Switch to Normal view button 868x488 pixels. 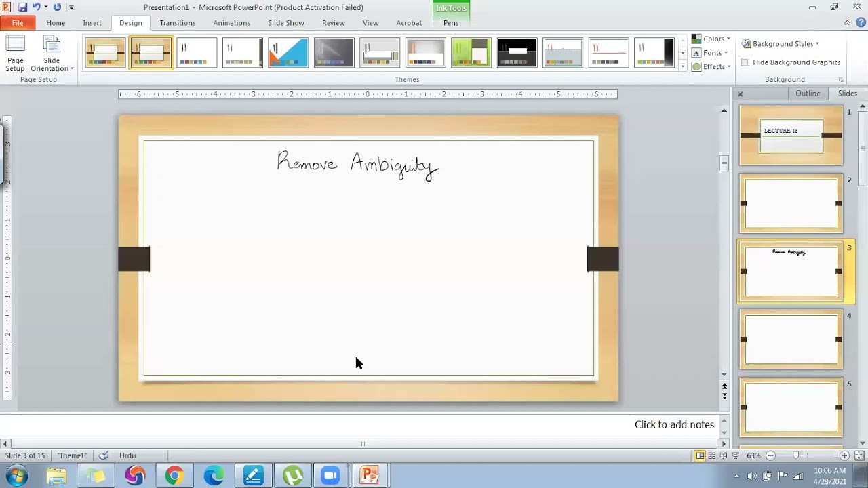pos(700,456)
